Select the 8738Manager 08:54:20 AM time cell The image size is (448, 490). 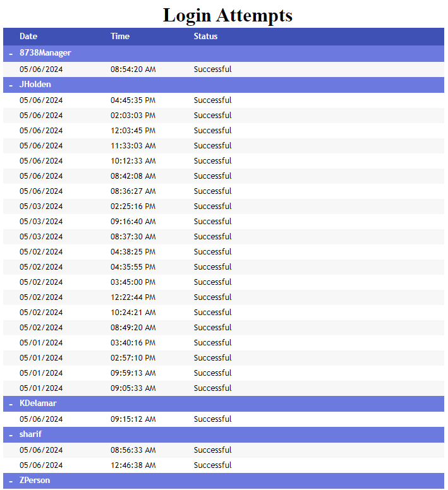point(133,69)
